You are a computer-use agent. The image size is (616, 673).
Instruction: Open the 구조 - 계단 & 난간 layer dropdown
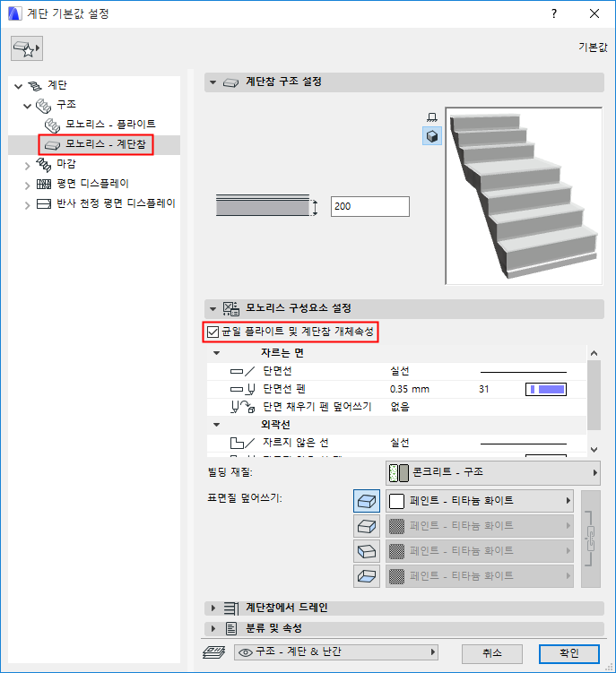(336, 652)
